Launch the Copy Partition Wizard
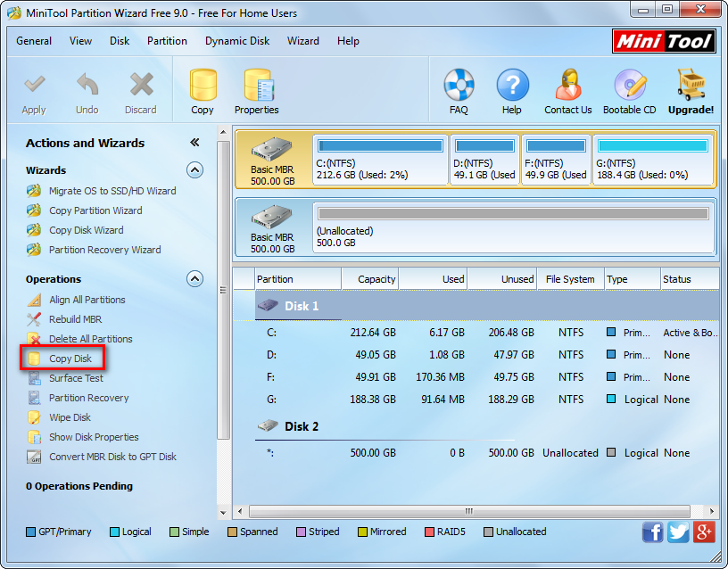The width and height of the screenshot is (728, 569). [x=95, y=210]
